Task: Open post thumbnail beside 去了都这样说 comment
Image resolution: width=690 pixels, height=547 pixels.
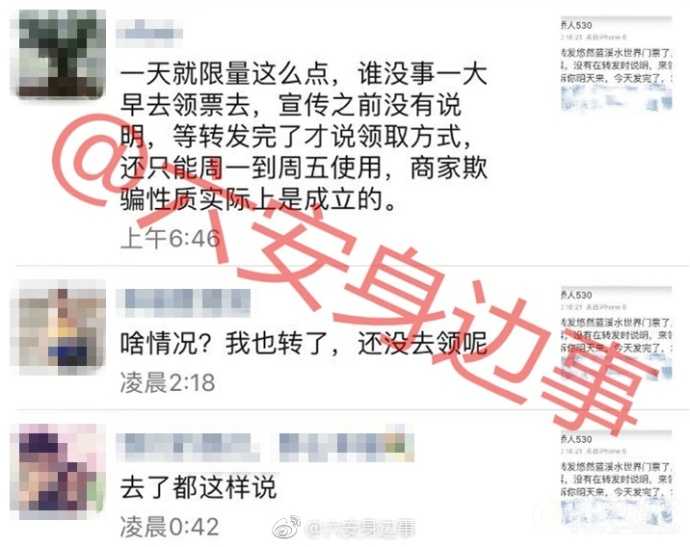Action: [616, 478]
